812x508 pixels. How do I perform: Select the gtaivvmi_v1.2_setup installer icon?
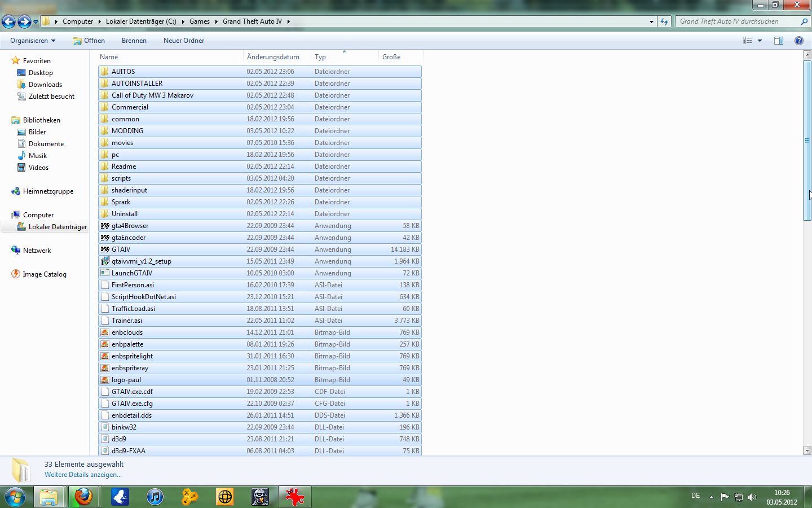point(105,261)
